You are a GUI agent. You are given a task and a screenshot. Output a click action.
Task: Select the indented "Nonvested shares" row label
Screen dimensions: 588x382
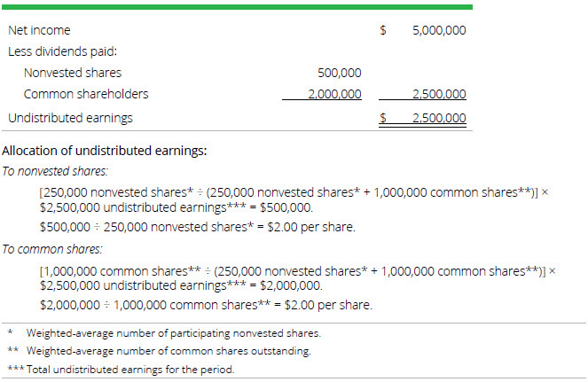[73, 73]
